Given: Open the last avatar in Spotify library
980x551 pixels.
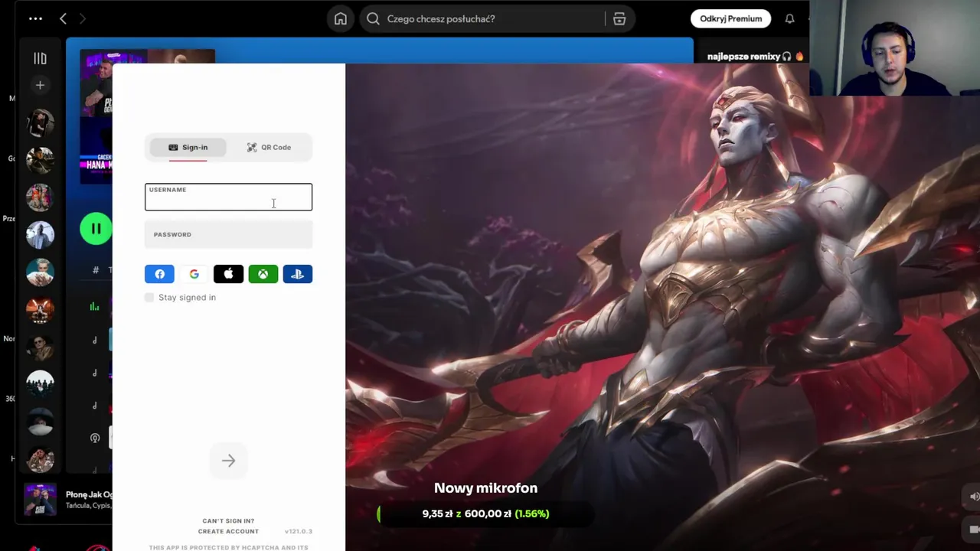Looking at the screenshot, I should (40, 458).
